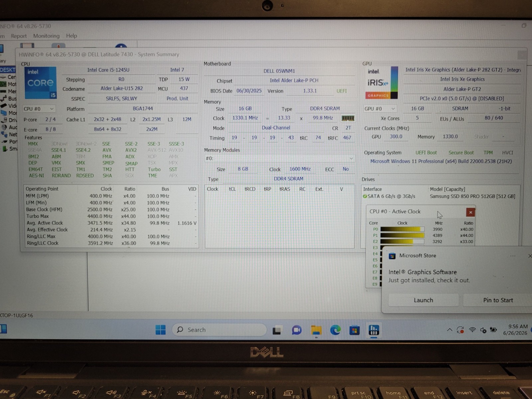Image resolution: width=532 pixels, height=399 pixels.
Task: Open the CPU #0 selector dropdown
Action: (x=39, y=109)
